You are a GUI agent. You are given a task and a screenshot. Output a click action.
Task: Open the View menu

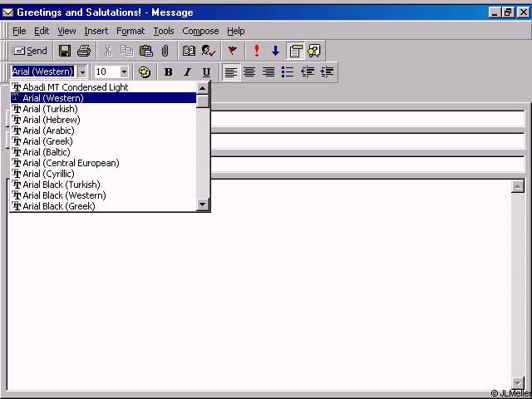point(66,31)
